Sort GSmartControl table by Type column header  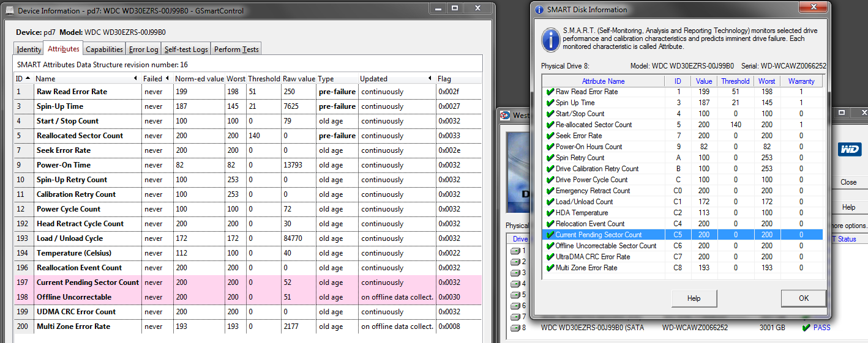pos(337,79)
